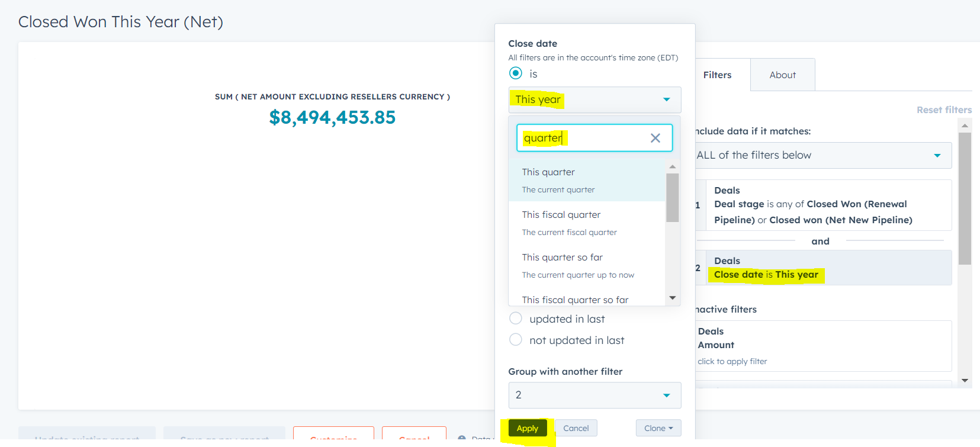Image resolution: width=980 pixels, height=447 pixels.
Task: Choose 'not updated in last' radio button
Action: click(x=516, y=340)
